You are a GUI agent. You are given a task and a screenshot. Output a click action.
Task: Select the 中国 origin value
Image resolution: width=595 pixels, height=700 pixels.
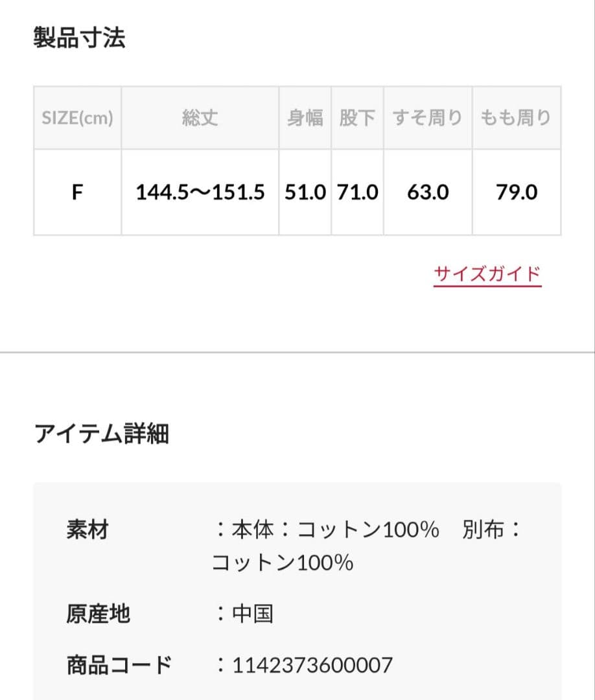252,612
